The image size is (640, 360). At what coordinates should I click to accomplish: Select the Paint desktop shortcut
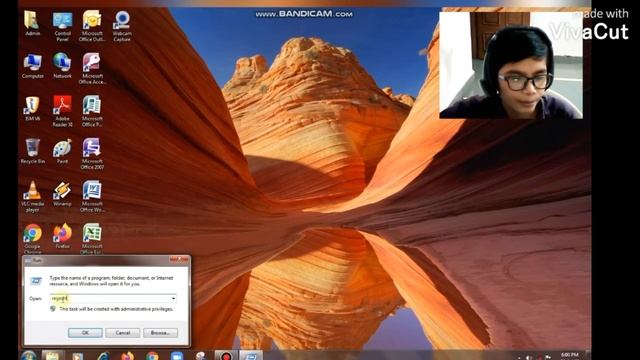point(62,151)
